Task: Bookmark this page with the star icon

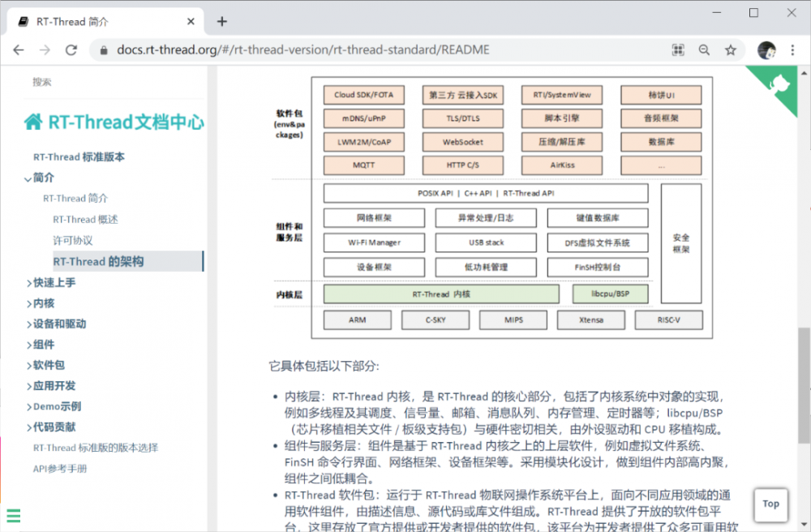Action: pyautogui.click(x=731, y=50)
